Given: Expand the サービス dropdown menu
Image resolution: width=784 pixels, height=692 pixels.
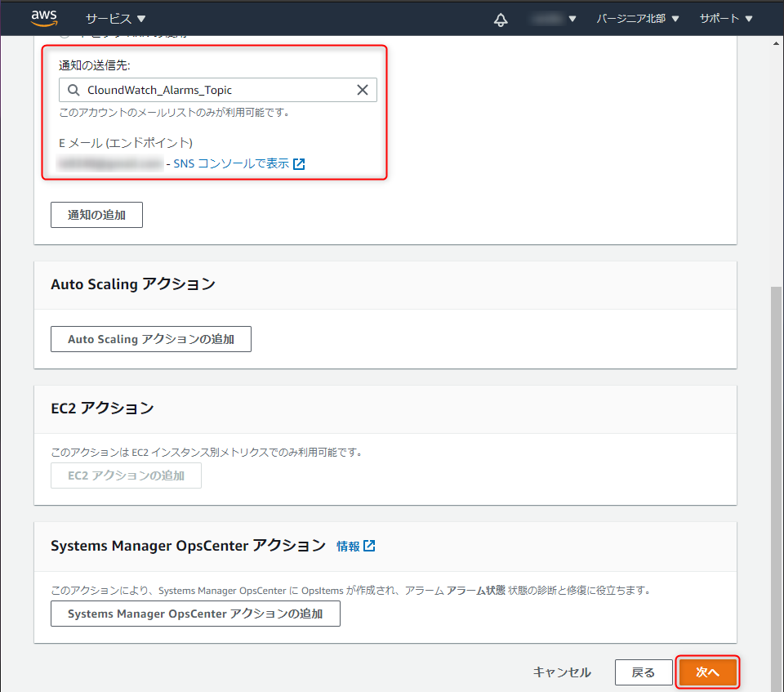Looking at the screenshot, I should pyautogui.click(x=115, y=19).
